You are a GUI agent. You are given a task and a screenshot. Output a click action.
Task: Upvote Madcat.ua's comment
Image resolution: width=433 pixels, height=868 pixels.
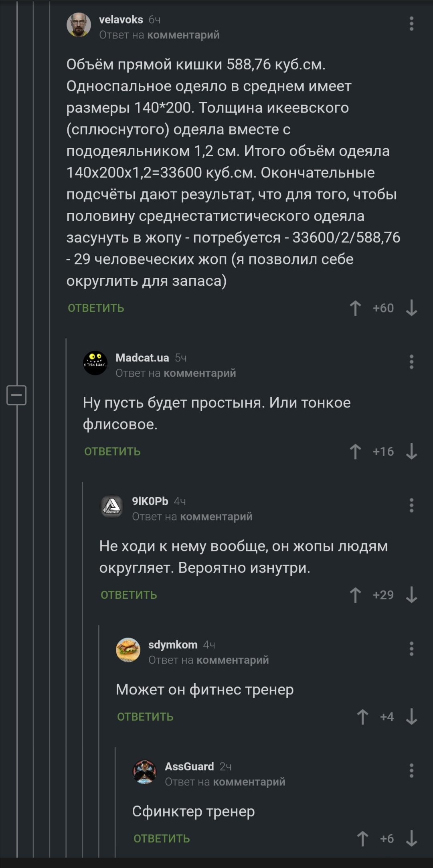(355, 452)
